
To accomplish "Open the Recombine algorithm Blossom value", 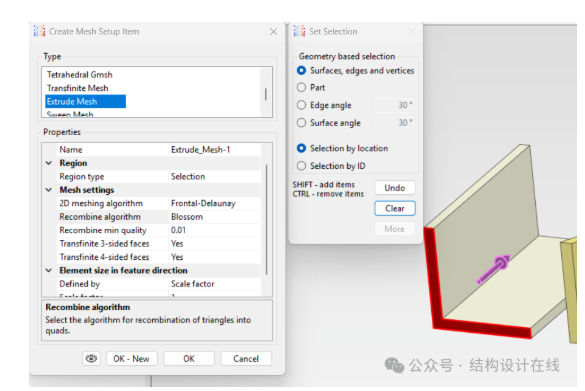I will pyautogui.click(x=215, y=217).
